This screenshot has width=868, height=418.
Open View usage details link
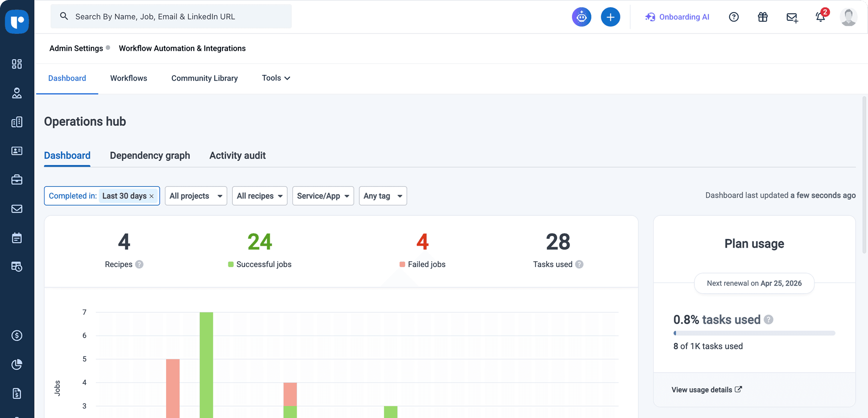(x=706, y=390)
